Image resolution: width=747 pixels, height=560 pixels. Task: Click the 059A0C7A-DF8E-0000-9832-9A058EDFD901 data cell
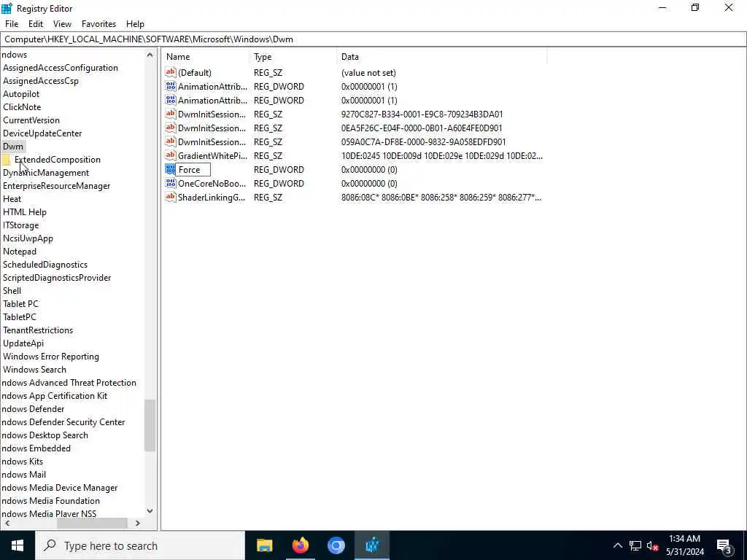click(424, 142)
